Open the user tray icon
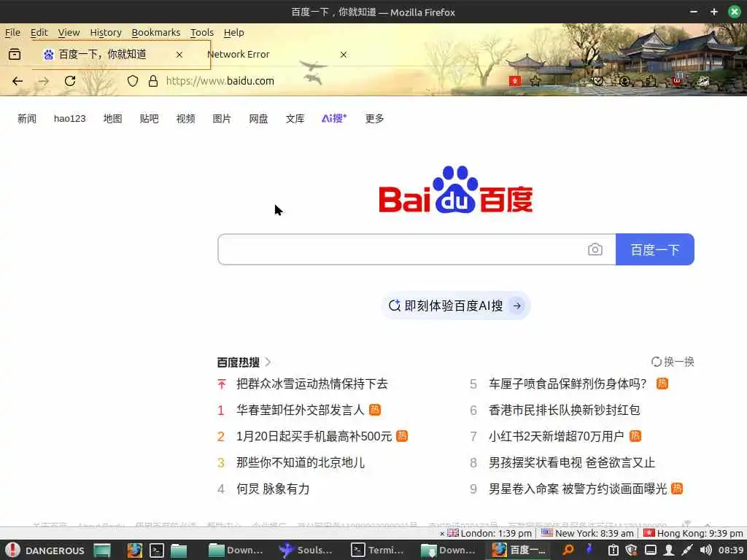747x560 pixels. [x=669, y=550]
